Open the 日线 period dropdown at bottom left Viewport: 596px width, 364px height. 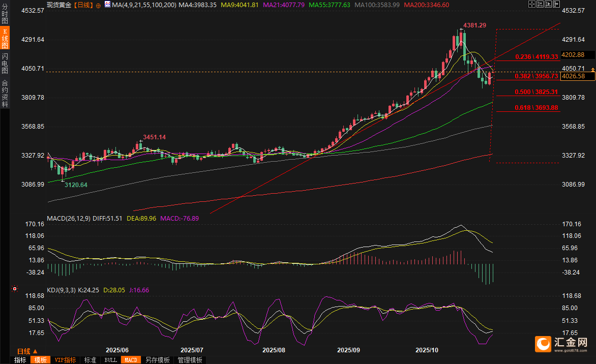27,351
